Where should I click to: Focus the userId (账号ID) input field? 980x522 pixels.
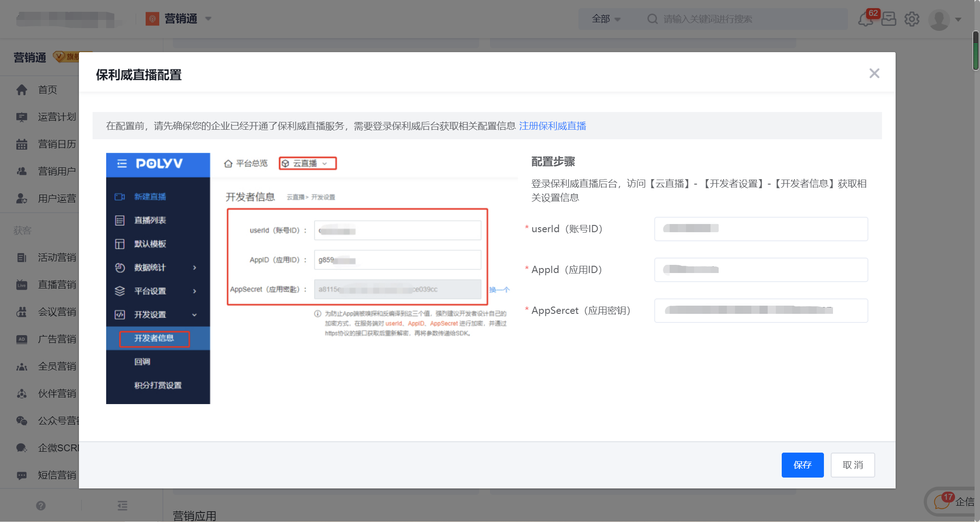(x=761, y=229)
